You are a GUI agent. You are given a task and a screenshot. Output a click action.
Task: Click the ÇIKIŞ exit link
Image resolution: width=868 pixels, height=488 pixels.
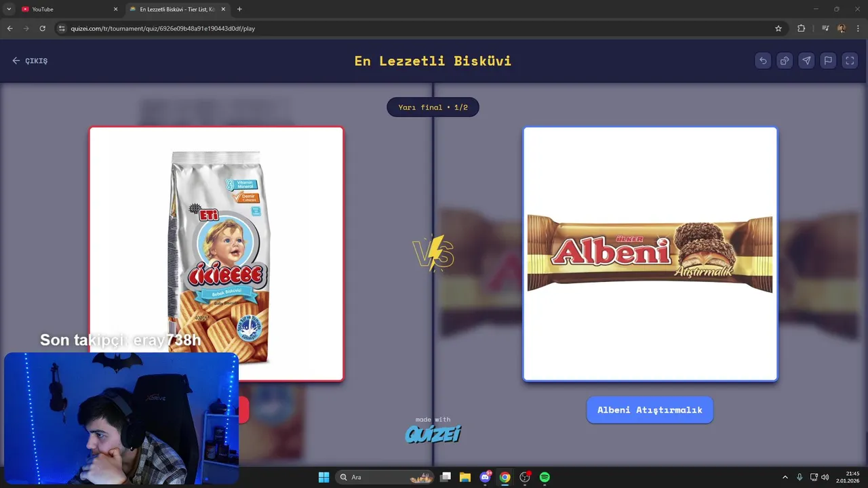[30, 60]
